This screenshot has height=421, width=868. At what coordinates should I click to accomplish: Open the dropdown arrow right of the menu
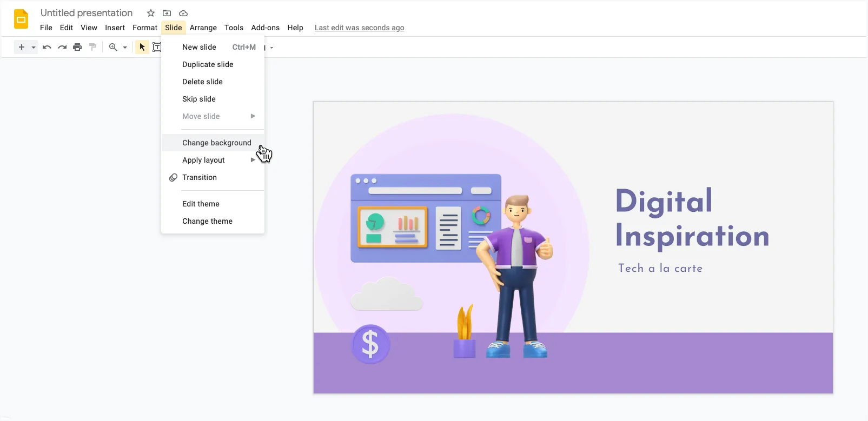(271, 48)
